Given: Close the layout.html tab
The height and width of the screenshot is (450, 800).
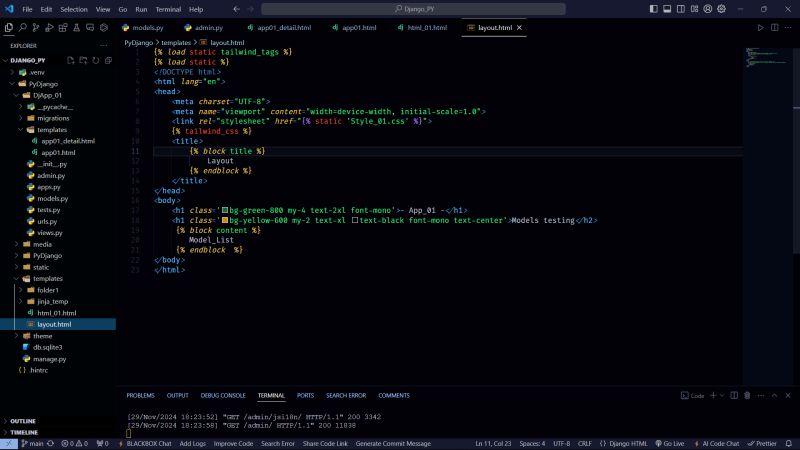Looking at the screenshot, I should (519, 28).
